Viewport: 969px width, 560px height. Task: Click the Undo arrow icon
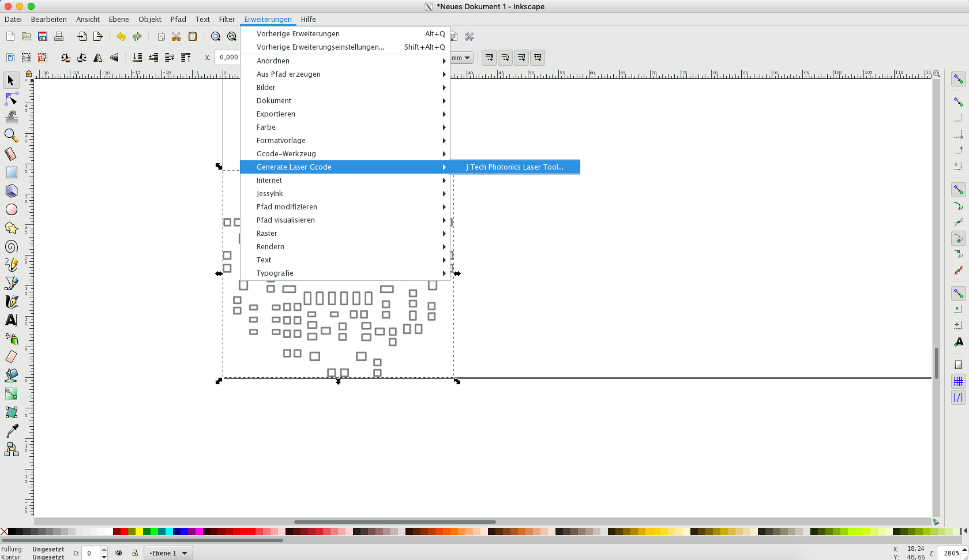121,37
